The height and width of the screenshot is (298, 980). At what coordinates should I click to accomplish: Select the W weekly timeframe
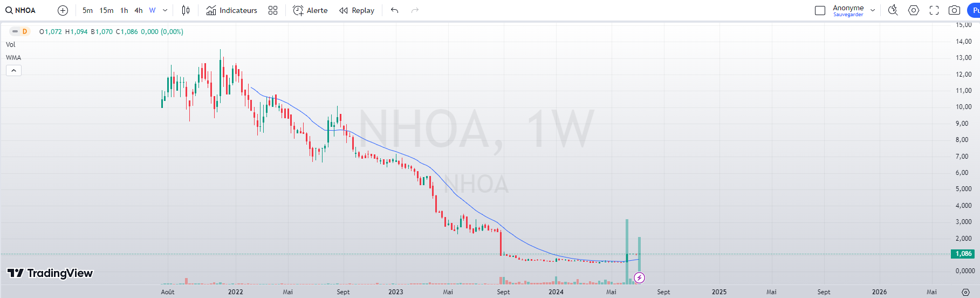152,10
